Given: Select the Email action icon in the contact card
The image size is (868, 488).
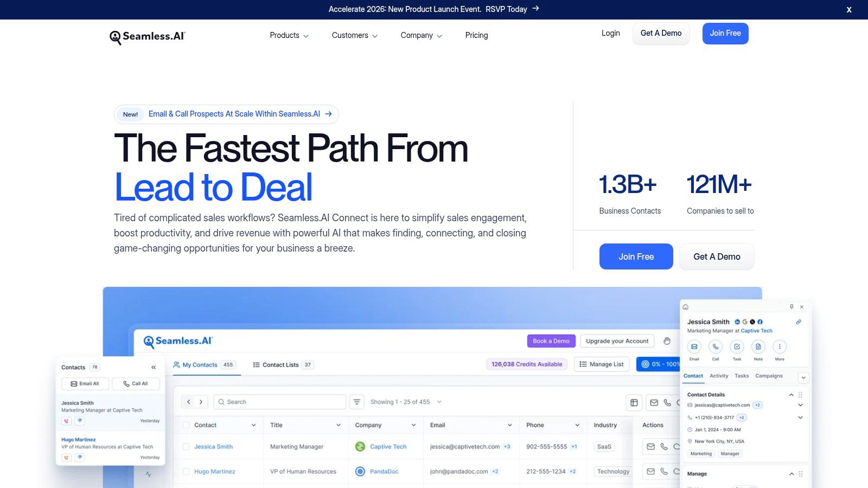Looking at the screenshot, I should pos(694,347).
